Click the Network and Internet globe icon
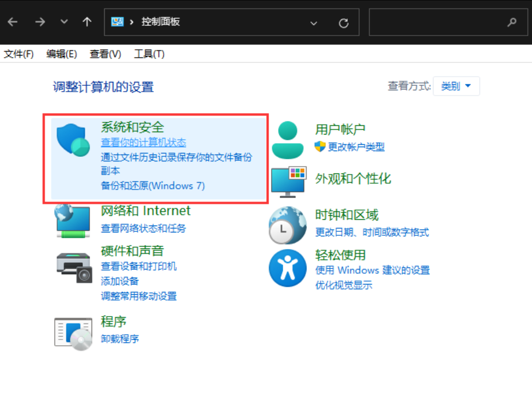532x395 pixels. (x=73, y=220)
